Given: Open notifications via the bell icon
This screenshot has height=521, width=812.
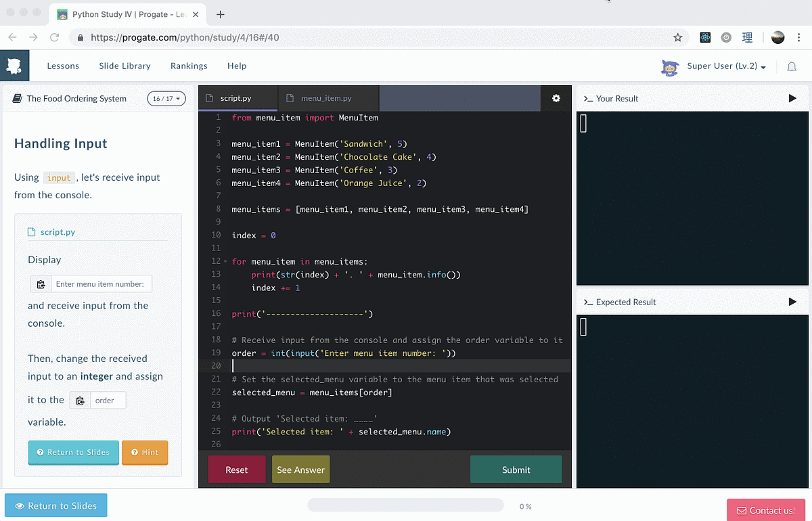Looking at the screenshot, I should [x=790, y=65].
